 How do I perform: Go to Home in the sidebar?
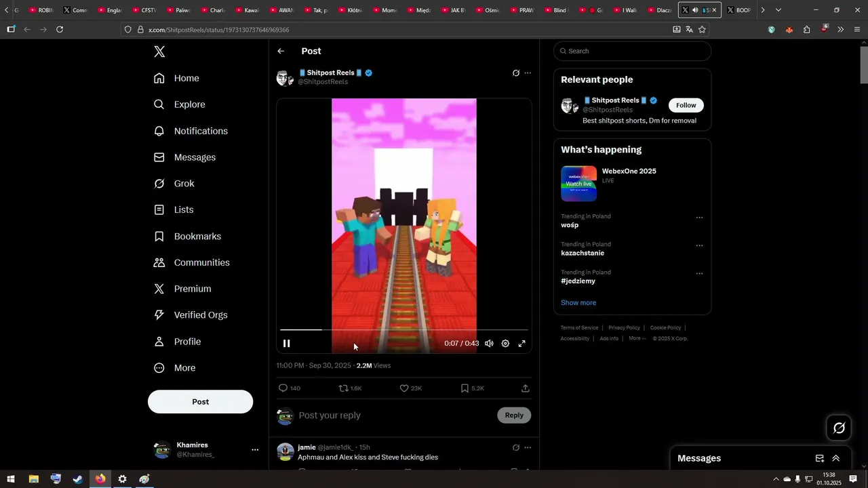[x=177, y=78]
